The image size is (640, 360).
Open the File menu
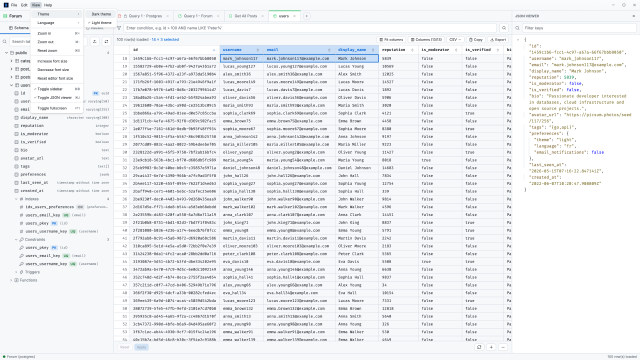tap(14, 5)
